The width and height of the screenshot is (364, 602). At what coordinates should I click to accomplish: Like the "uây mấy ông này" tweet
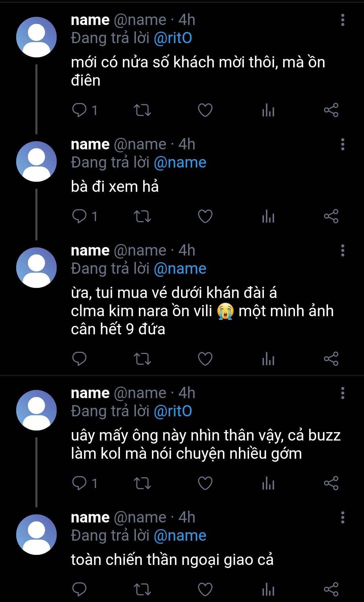[205, 483]
